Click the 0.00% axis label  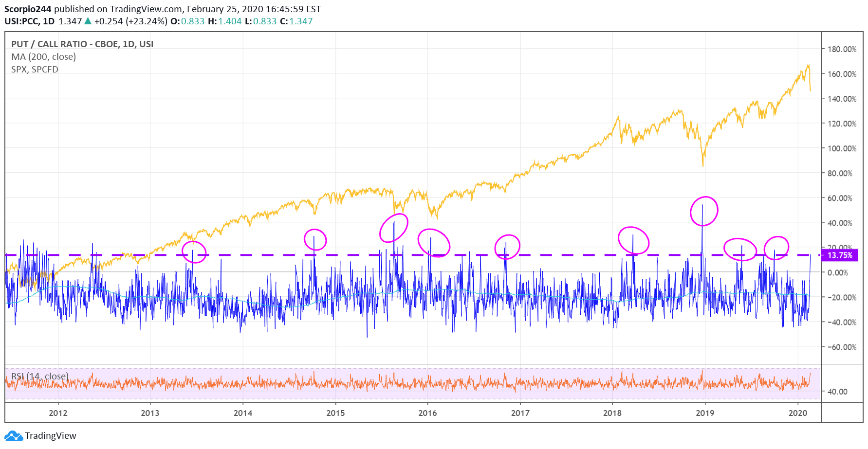(838, 272)
